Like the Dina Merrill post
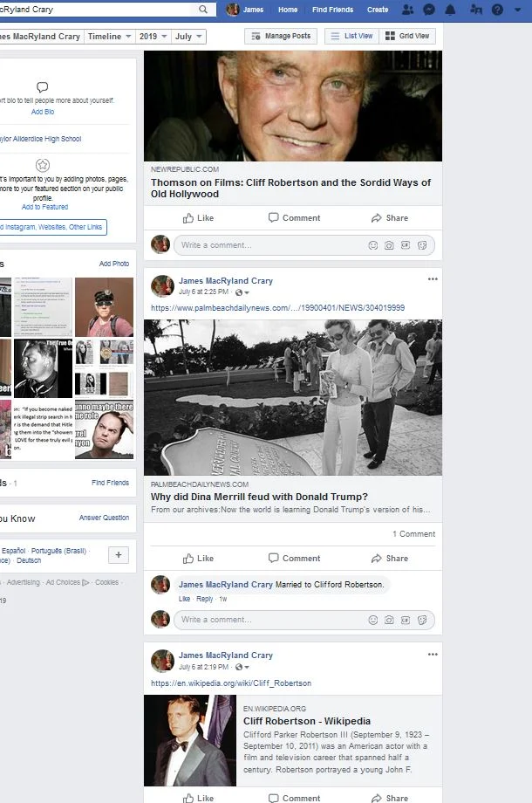This screenshot has width=532, height=803. click(199, 559)
